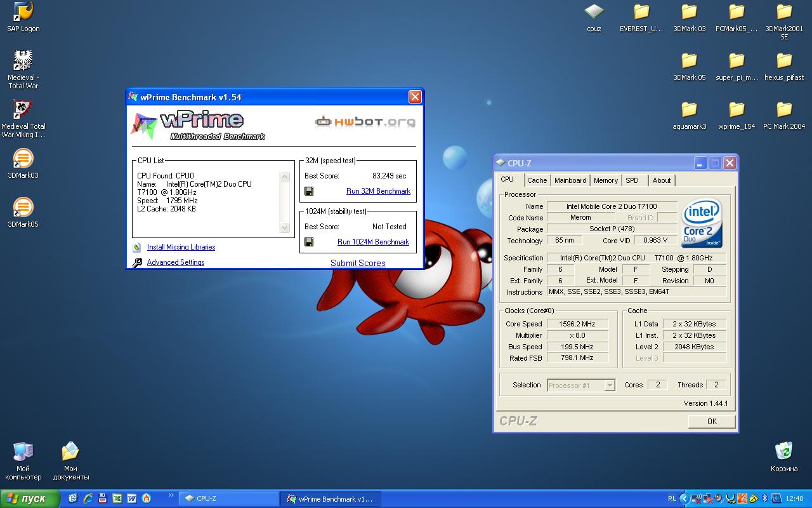Click the CPU-Z taskbar button
The image size is (812, 508).
pyautogui.click(x=228, y=498)
